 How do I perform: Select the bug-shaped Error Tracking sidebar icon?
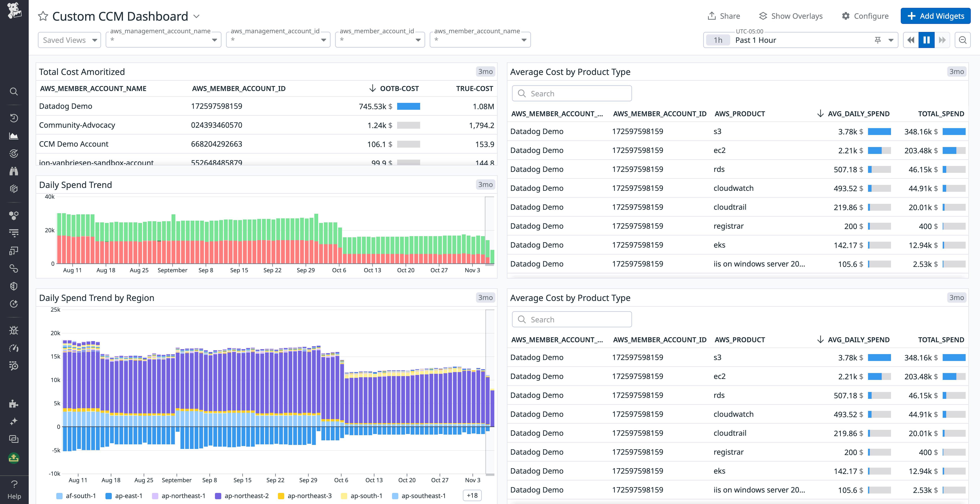tap(14, 330)
